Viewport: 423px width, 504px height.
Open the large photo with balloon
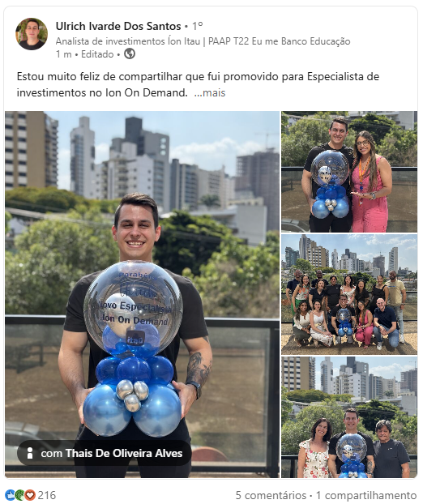click(142, 294)
